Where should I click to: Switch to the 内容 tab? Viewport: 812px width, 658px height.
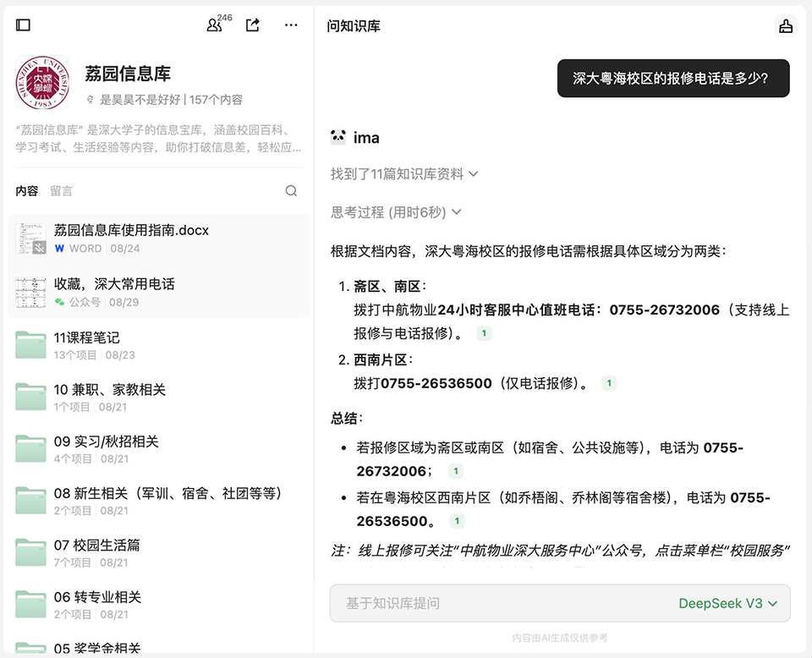(27, 191)
